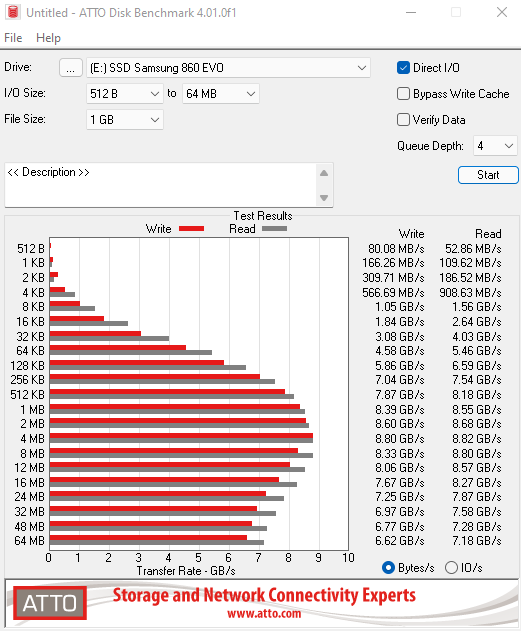Screen dimensions: 521x631
Task: Click the description scroll up arrow
Action: coord(324,173)
